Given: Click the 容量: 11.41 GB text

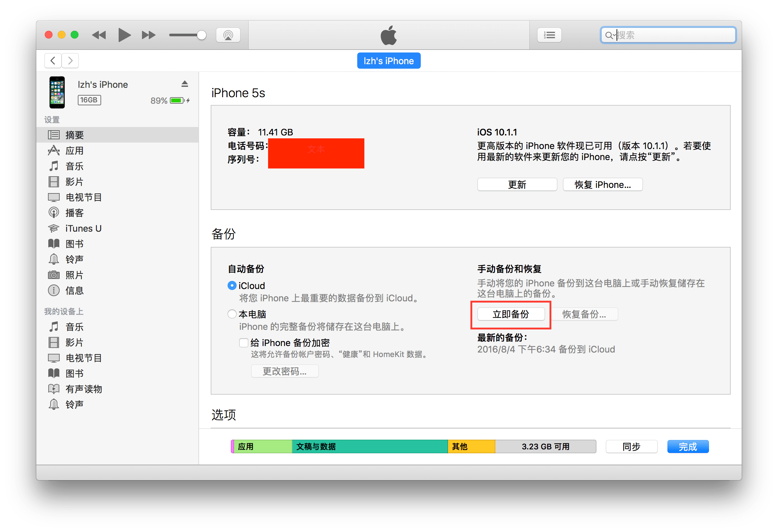Looking at the screenshot, I should coord(260,132).
